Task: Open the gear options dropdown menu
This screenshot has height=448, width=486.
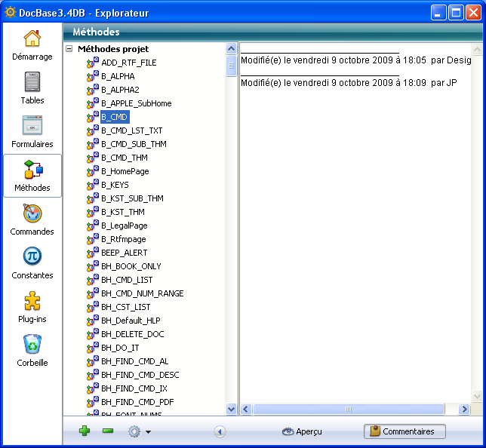Action: pos(139,431)
